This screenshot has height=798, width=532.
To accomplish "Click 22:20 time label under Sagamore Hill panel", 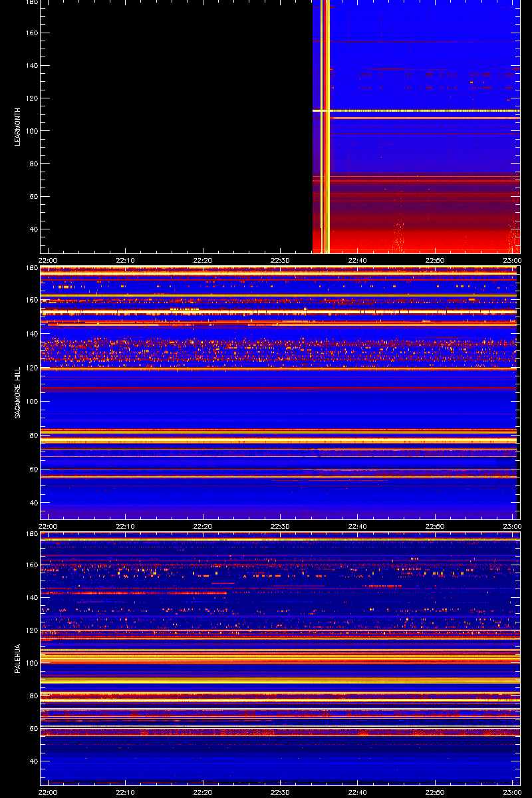I will click(203, 526).
